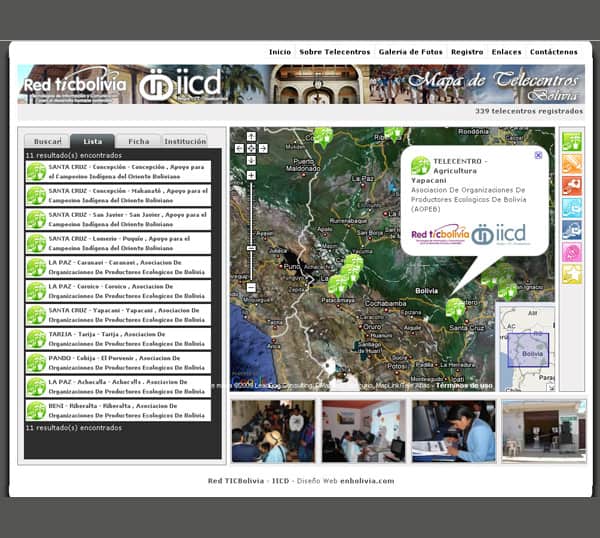Image resolution: width=600 pixels, height=538 pixels.
Task: Select the Santa Cruz Lomerío - Puquio result
Action: tap(118, 243)
